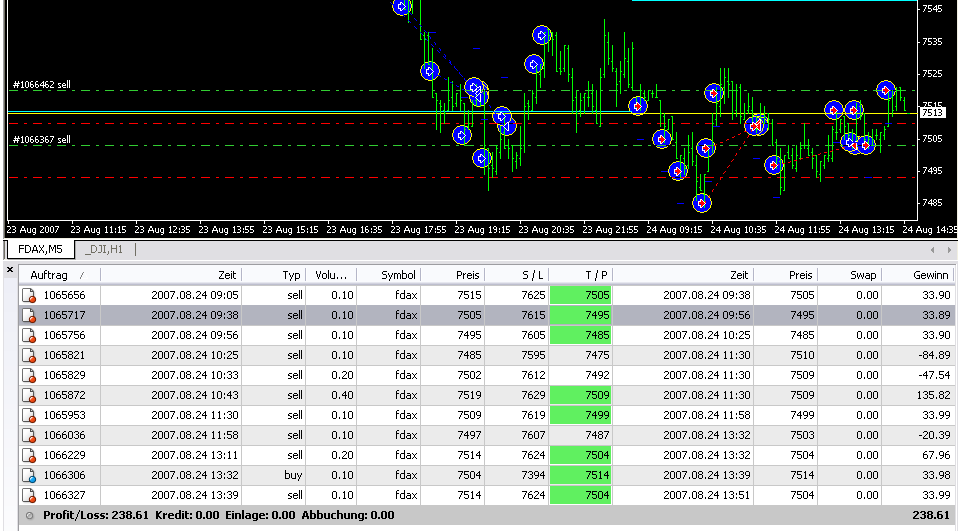Close the order history panel
This screenshot has height=531, width=958.
10,270
